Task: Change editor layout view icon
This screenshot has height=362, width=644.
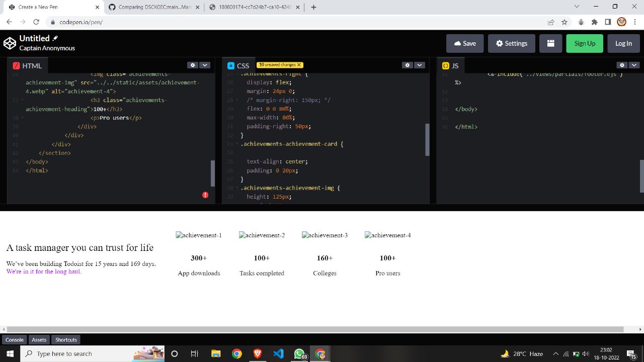Action: coord(550,43)
